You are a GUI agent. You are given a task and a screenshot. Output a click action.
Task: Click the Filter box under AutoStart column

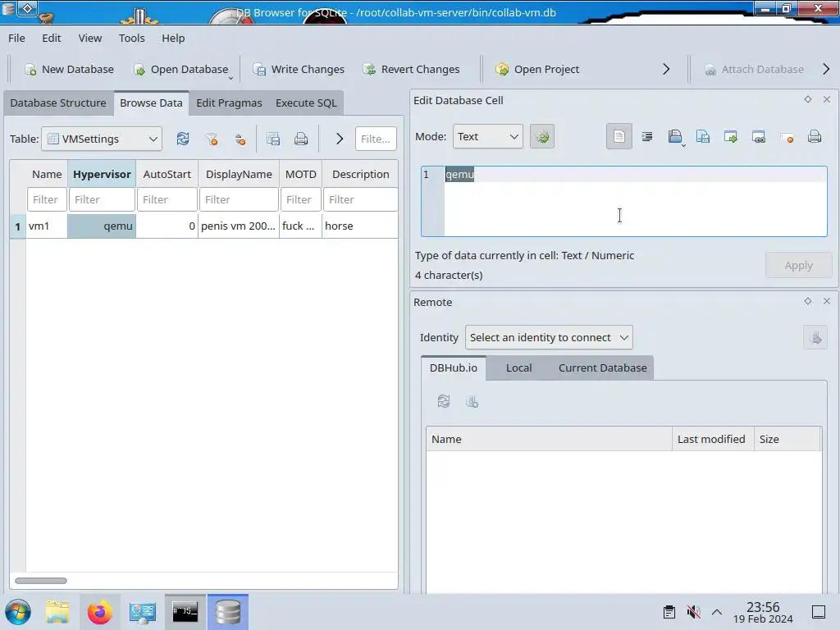coord(167,199)
